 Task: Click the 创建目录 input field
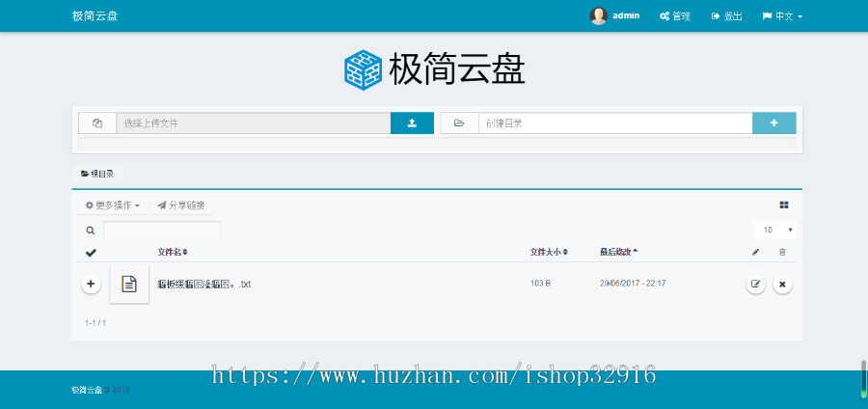[614, 123]
